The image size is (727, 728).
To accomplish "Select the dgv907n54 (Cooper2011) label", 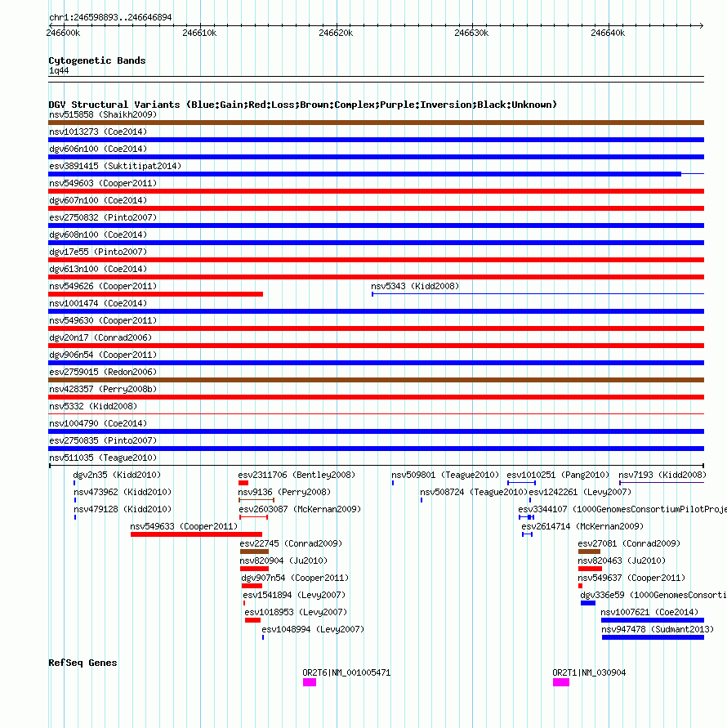I will [295, 578].
